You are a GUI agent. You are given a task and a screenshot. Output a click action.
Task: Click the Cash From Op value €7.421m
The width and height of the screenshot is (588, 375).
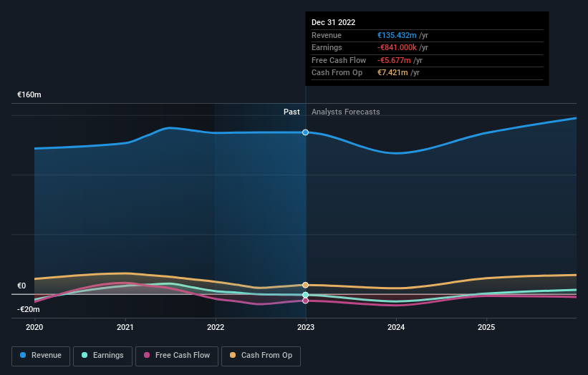pyautogui.click(x=392, y=73)
